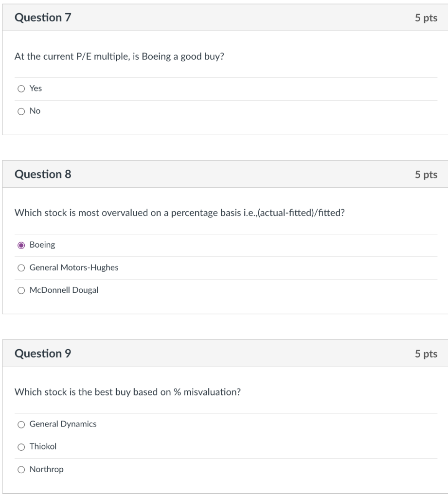Click the 'General Dynamics' answer label text
This screenshot has height=498, width=448.
click(63, 424)
